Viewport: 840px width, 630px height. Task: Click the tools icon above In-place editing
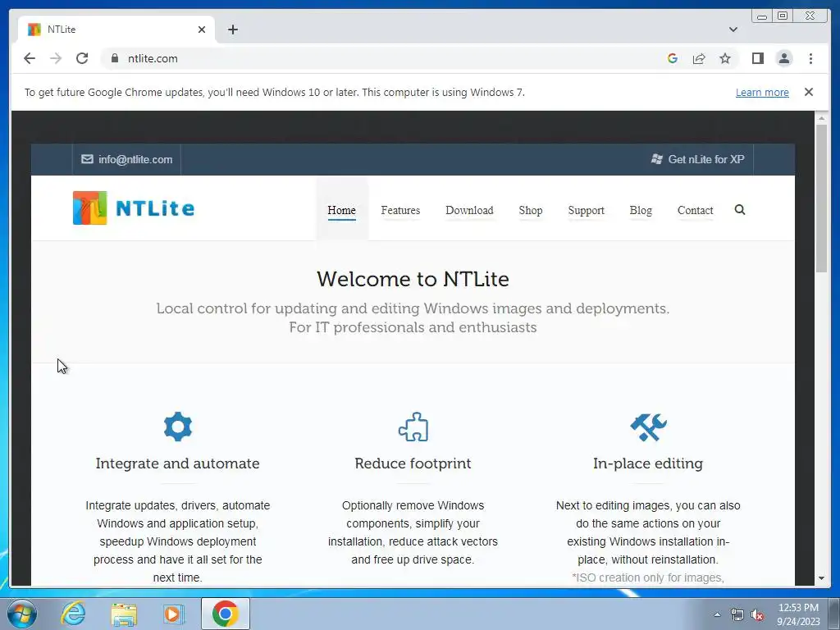(648, 427)
